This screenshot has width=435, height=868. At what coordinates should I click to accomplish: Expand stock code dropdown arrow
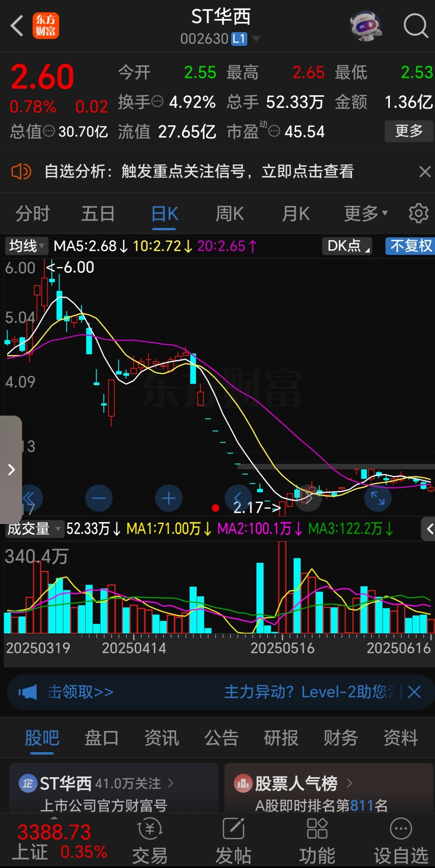pyautogui.click(x=256, y=39)
